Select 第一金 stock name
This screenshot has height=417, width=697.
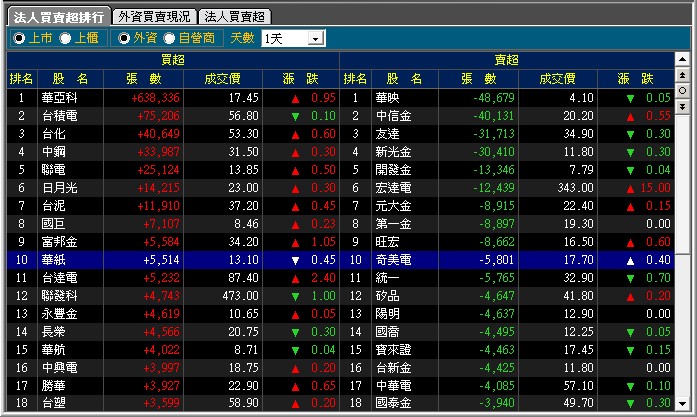(393, 224)
